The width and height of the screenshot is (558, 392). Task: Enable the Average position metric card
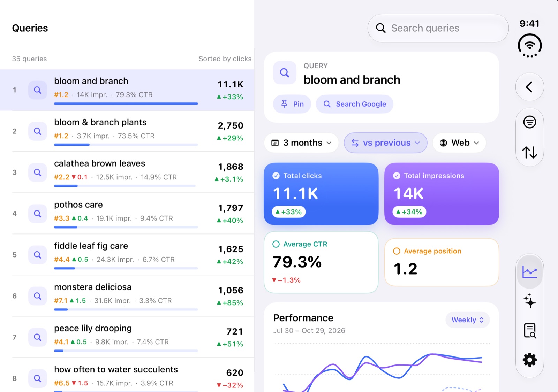(442, 262)
